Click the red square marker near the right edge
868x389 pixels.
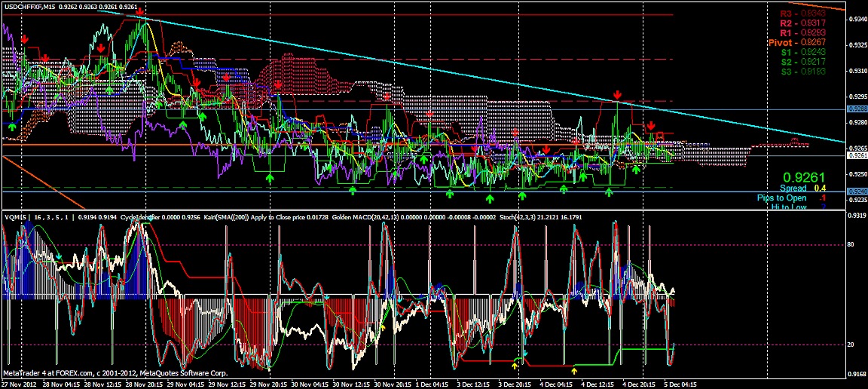tap(660, 136)
